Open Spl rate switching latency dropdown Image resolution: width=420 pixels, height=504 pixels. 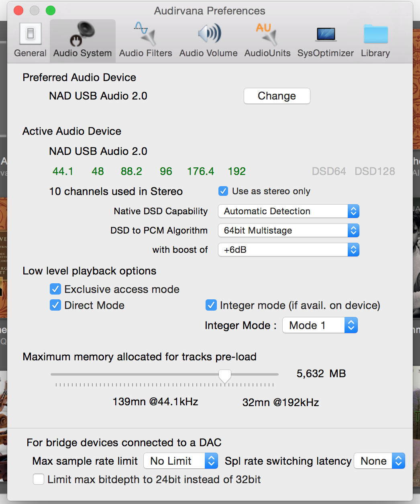(x=379, y=461)
